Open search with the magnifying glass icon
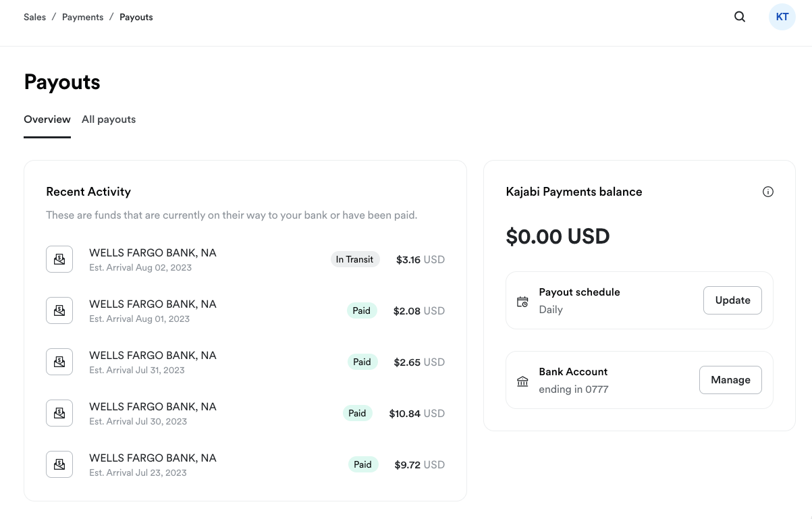Viewport: 812px width, 519px height. click(x=740, y=17)
